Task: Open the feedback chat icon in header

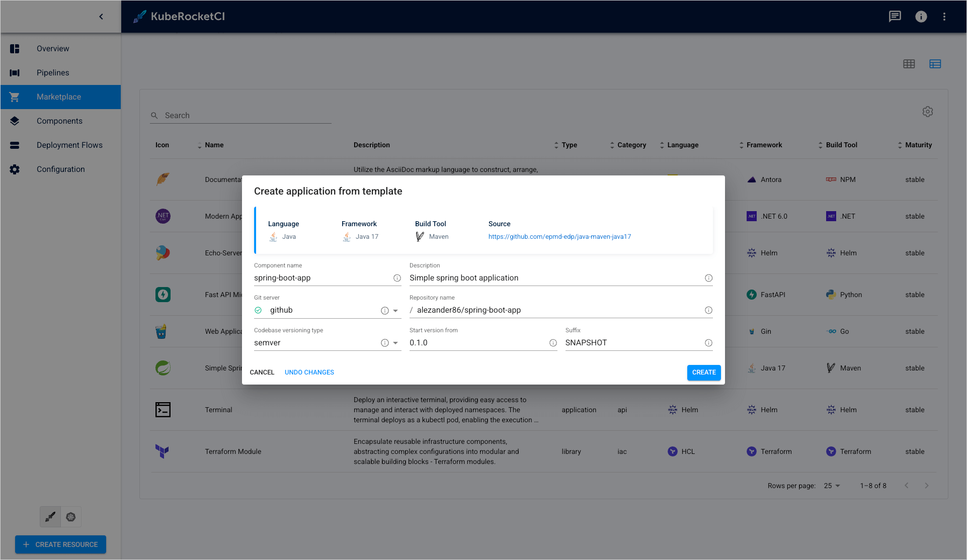Action: (895, 16)
